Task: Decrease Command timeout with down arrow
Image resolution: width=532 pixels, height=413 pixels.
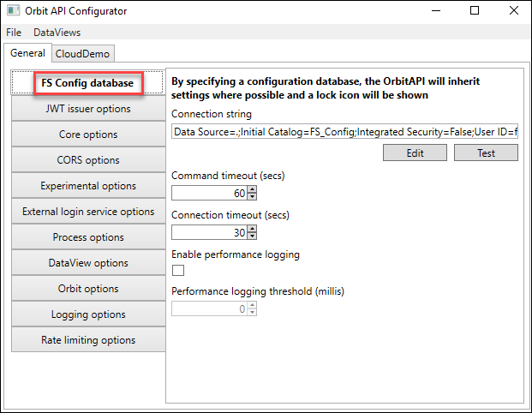Action: pyautogui.click(x=252, y=197)
